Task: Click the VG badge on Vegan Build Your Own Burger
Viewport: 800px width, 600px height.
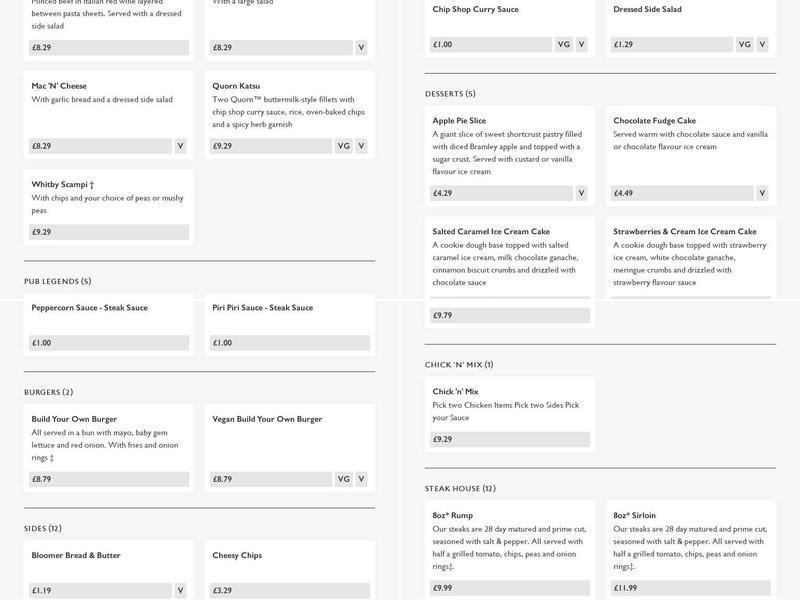Action: point(343,479)
